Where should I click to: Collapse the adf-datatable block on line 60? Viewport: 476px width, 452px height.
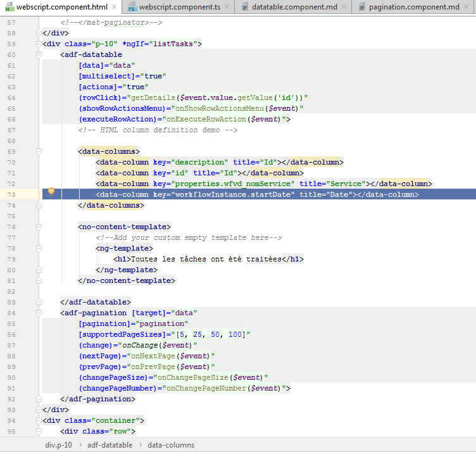point(39,54)
